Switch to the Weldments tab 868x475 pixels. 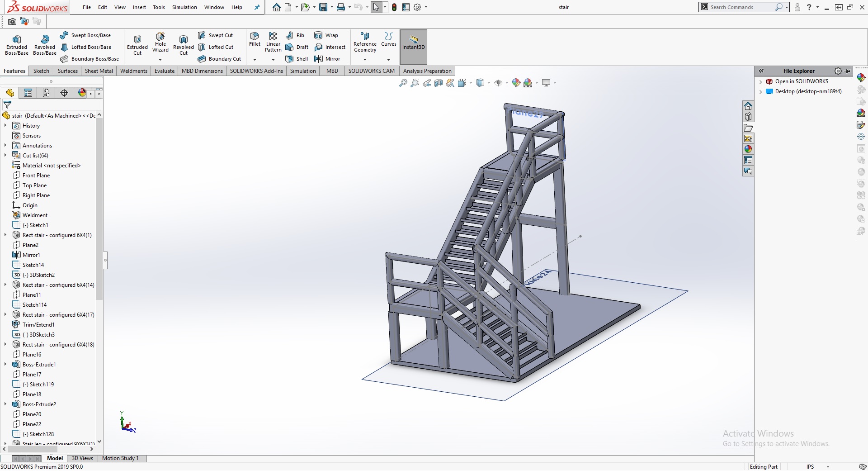(x=133, y=71)
